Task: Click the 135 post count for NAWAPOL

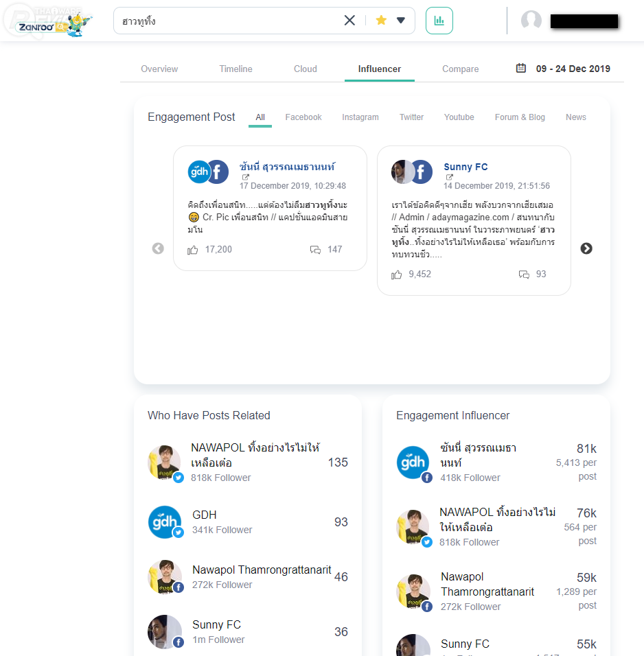Action: tap(338, 462)
